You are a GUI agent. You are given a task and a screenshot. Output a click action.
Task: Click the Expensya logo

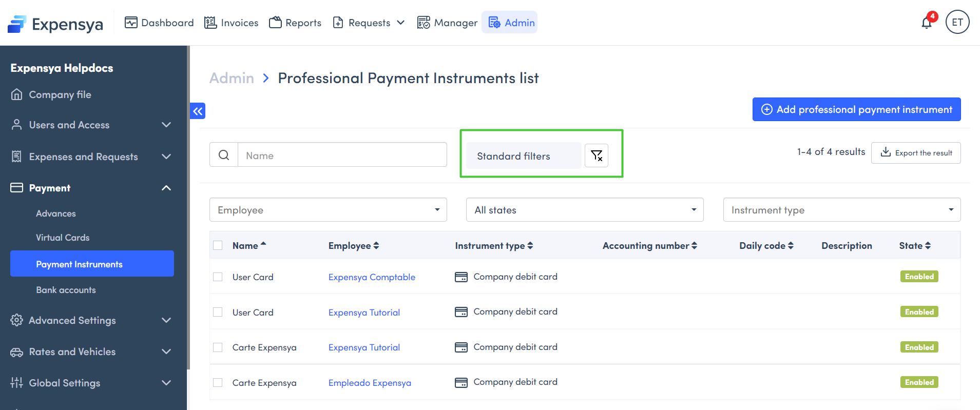tap(55, 24)
